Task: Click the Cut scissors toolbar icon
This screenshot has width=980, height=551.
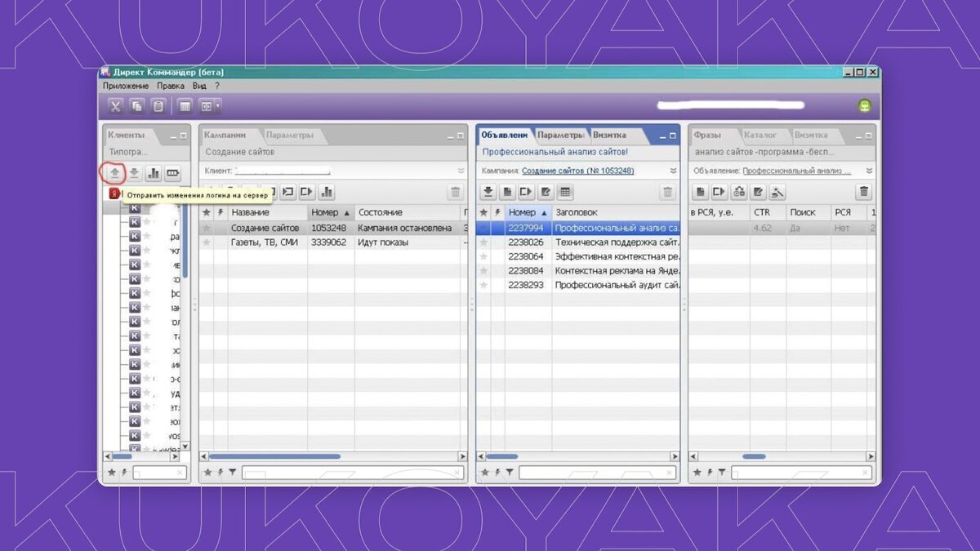Action: pyautogui.click(x=115, y=106)
